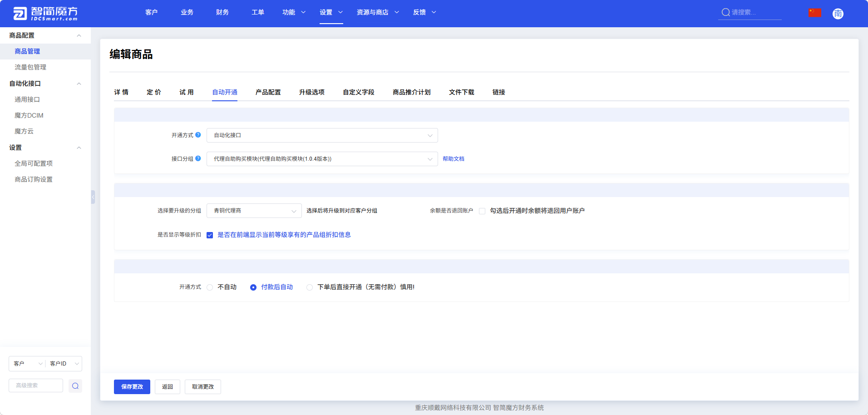The image size is (868, 415).
Task: Open the 帮助文档 link
Action: coord(454,159)
